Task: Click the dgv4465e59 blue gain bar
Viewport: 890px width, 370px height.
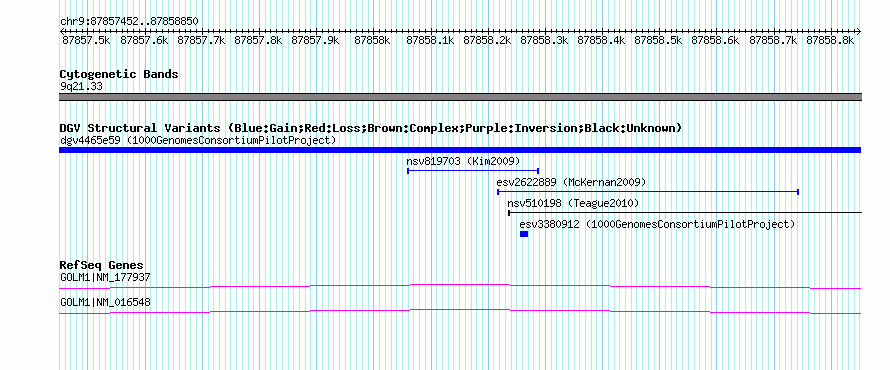Action: [x=460, y=150]
